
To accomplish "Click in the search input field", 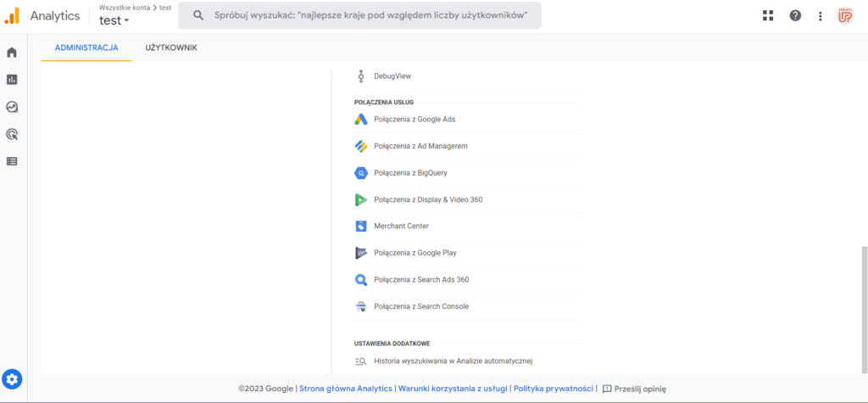I will pos(364,15).
